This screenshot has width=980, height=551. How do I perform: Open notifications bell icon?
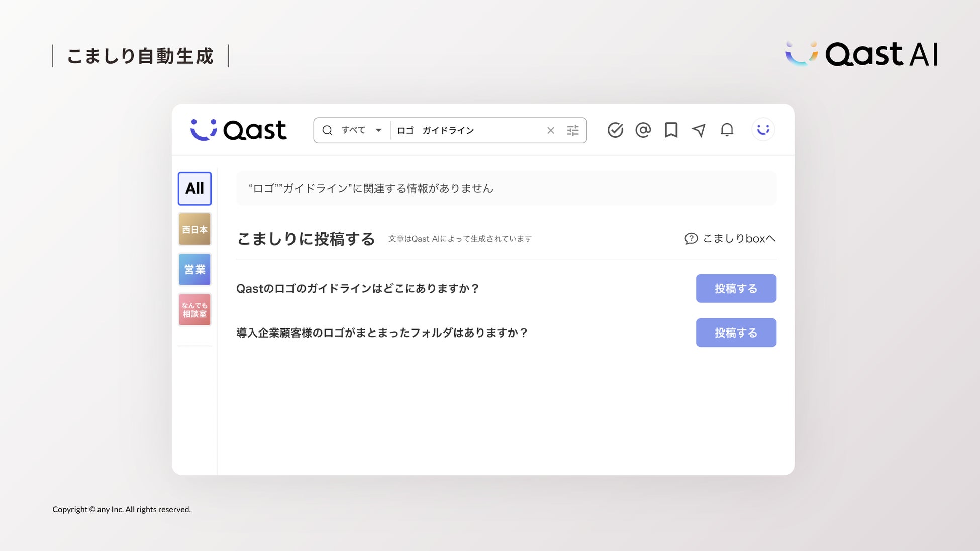click(x=727, y=130)
